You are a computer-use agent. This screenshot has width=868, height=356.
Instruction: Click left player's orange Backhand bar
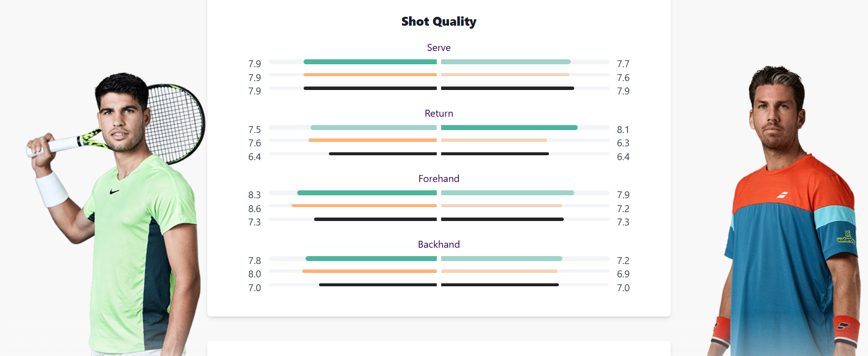[369, 271]
